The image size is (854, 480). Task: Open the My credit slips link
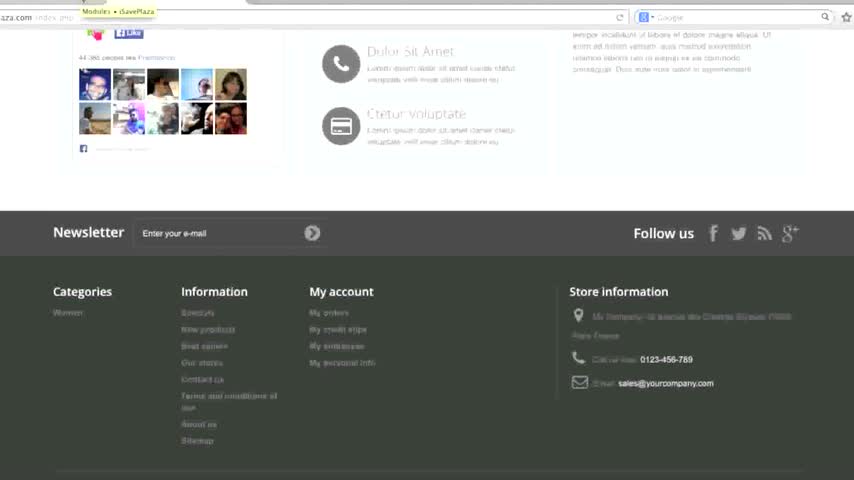point(338,330)
